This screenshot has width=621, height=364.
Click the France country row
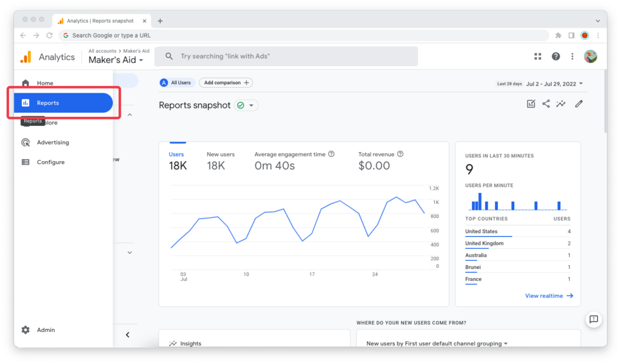tap(518, 279)
